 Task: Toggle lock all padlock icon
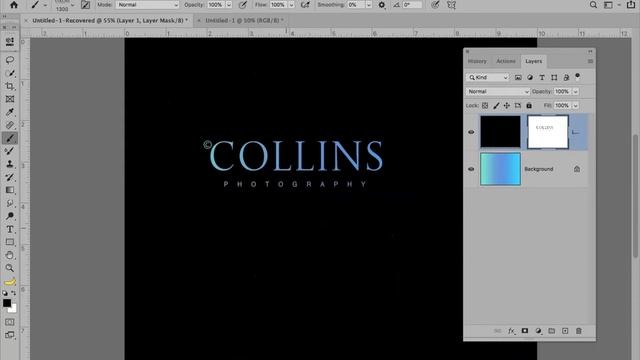point(529,105)
